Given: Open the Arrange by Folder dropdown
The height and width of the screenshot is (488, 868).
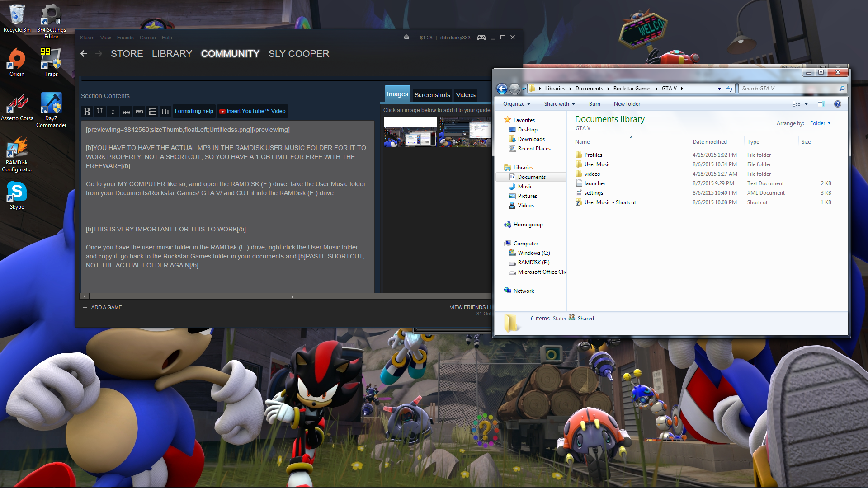Looking at the screenshot, I should [820, 123].
